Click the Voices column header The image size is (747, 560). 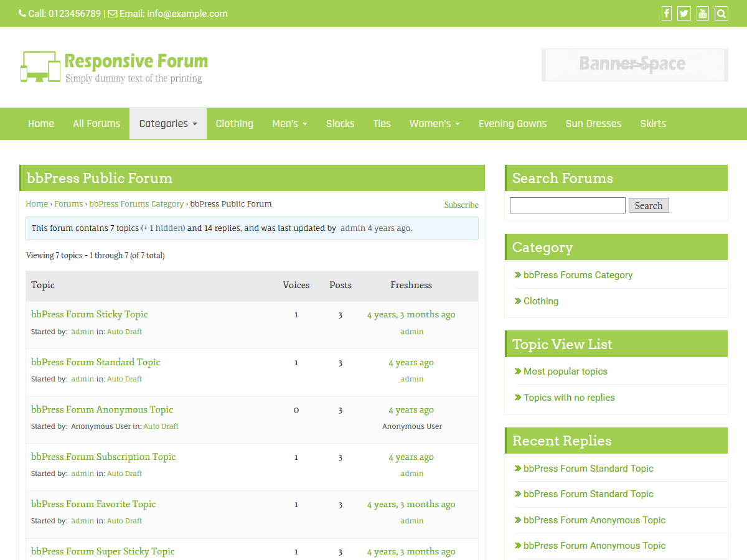(296, 285)
